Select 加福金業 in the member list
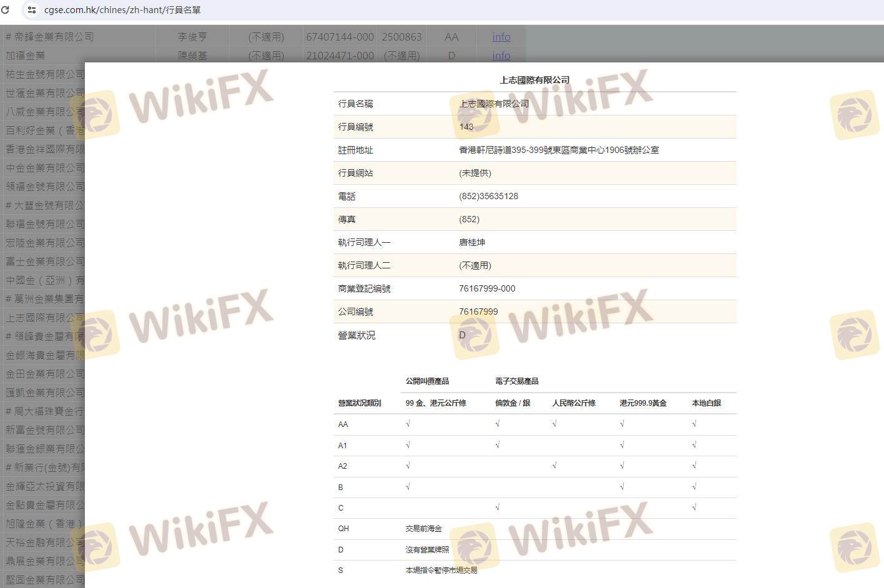 tap(26, 56)
